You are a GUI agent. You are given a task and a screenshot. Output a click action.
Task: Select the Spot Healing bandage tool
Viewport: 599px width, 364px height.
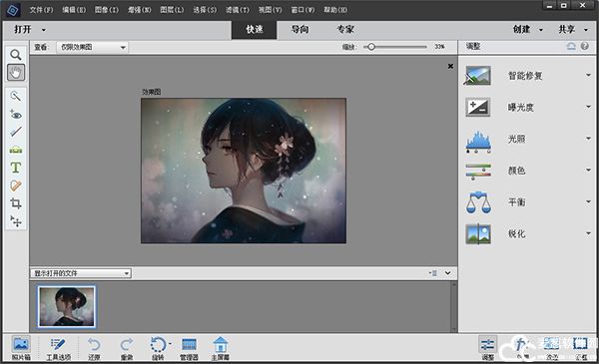pyautogui.click(x=16, y=185)
